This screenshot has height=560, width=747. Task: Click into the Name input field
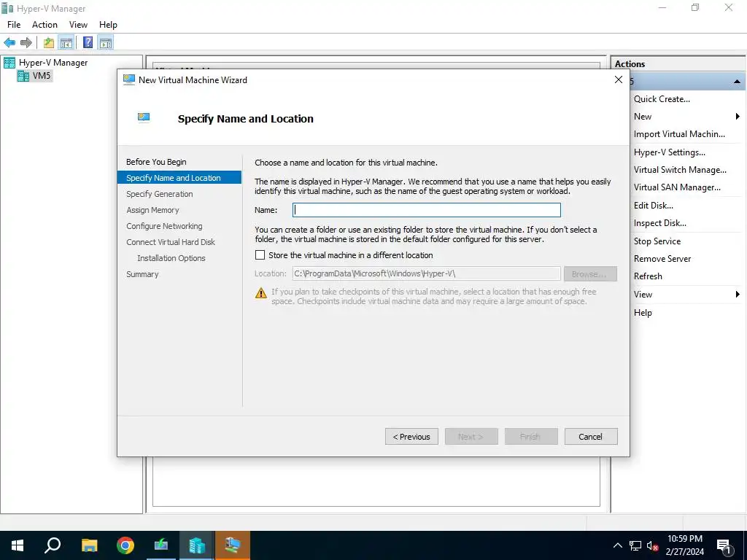[426, 210]
